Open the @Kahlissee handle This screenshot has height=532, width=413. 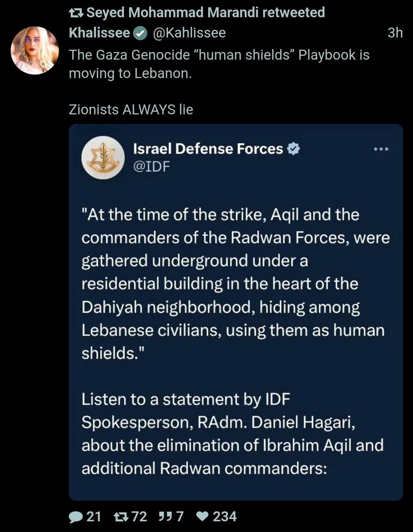click(189, 33)
